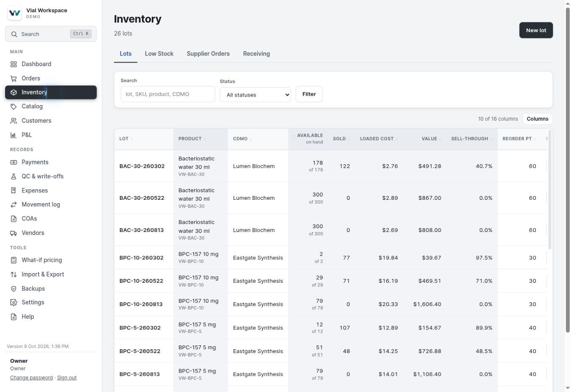This screenshot has width=571, height=392.
Task: Click the lot table's inner vertical scrollbar
Action: tap(550, 190)
